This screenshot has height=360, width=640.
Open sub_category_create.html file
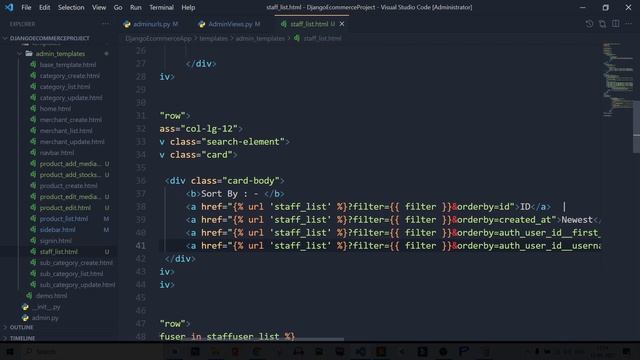[76, 263]
